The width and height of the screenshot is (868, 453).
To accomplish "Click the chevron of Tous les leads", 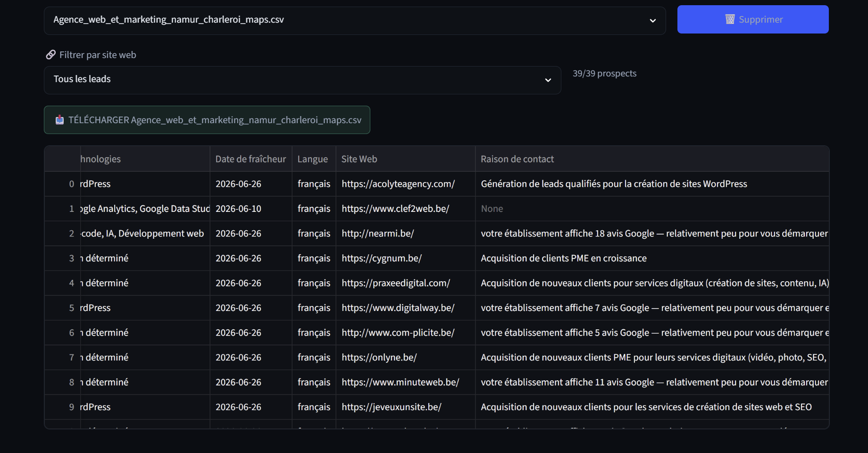I will (x=548, y=80).
